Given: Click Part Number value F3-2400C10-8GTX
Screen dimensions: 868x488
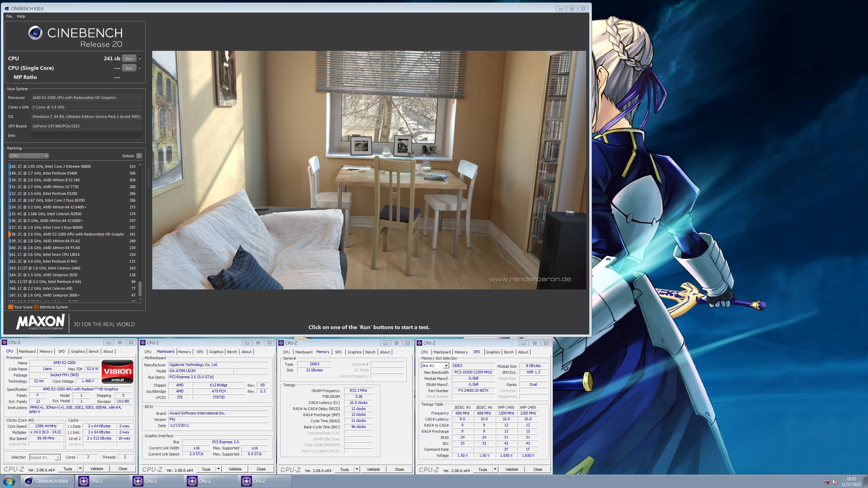Looking at the screenshot, I should click(x=473, y=390).
